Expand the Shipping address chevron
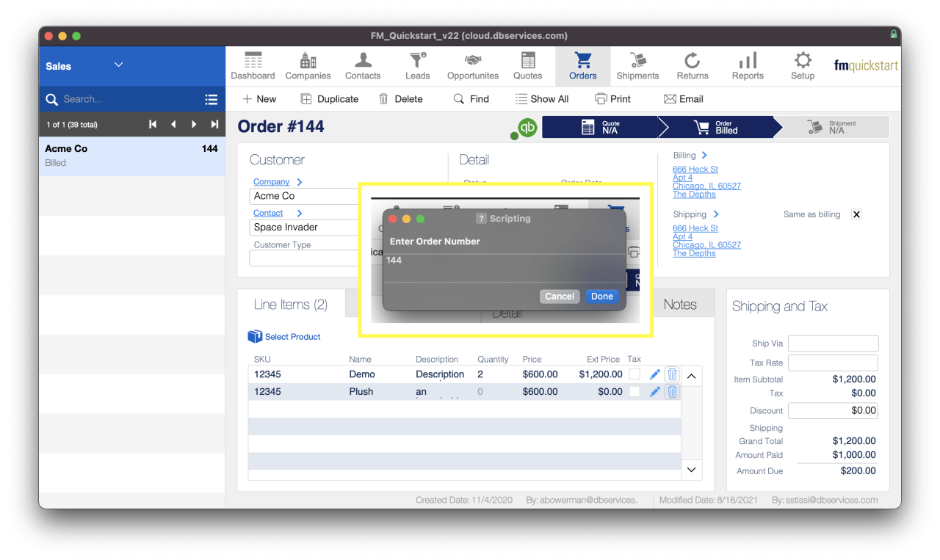The width and height of the screenshot is (940, 560). point(716,214)
